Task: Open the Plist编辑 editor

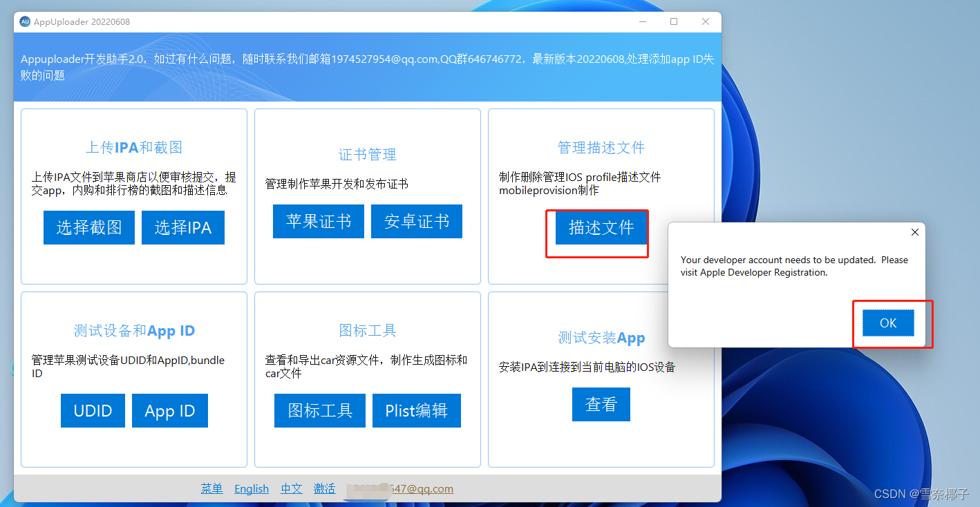Action: 417,410
